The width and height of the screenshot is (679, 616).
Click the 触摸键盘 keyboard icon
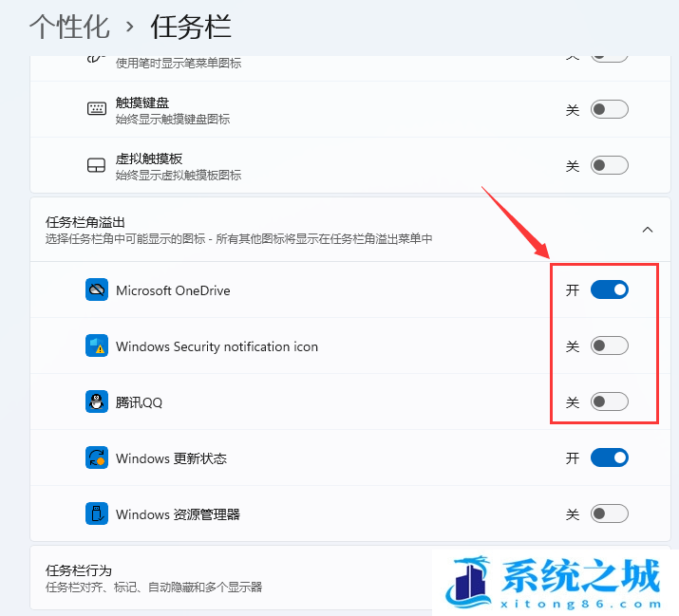coord(97,108)
